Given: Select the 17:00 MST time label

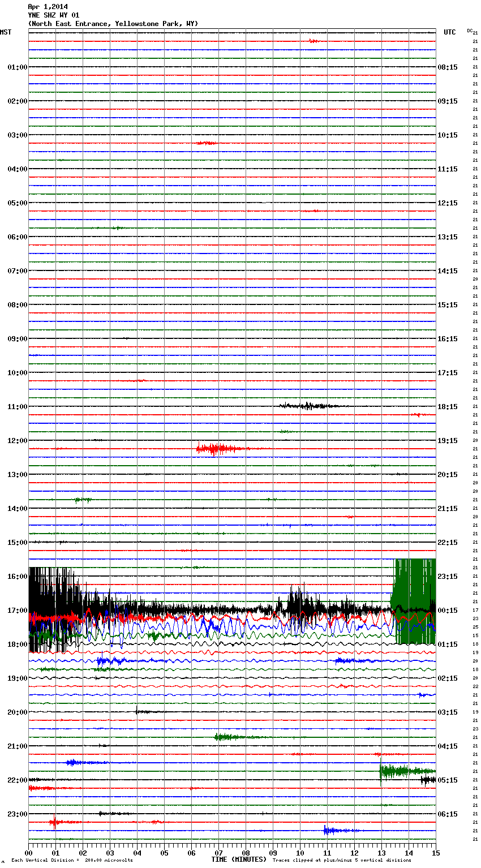Looking at the screenshot, I should [x=18, y=611].
